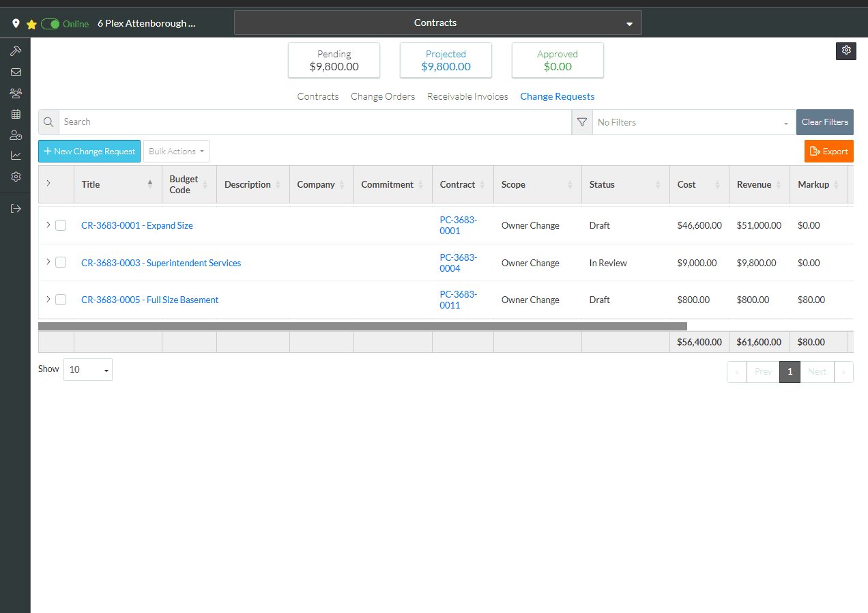
Task: Sort by the Company column arrows
Action: coord(342,184)
